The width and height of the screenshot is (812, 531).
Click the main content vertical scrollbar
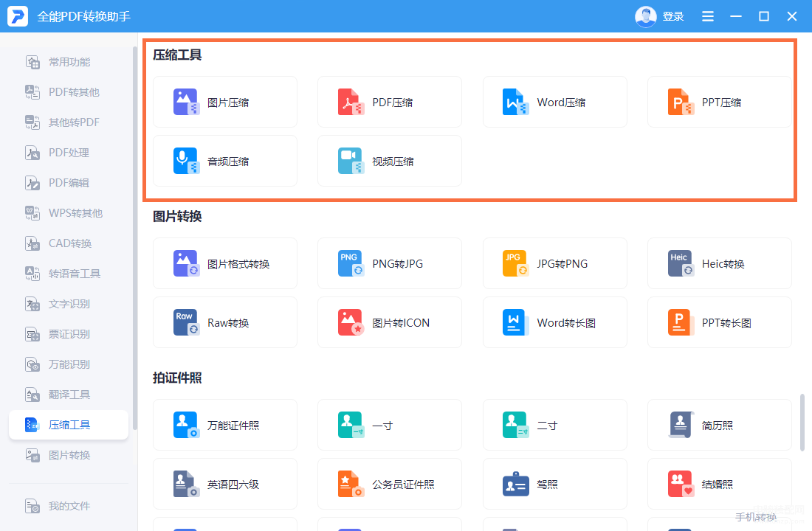802,422
